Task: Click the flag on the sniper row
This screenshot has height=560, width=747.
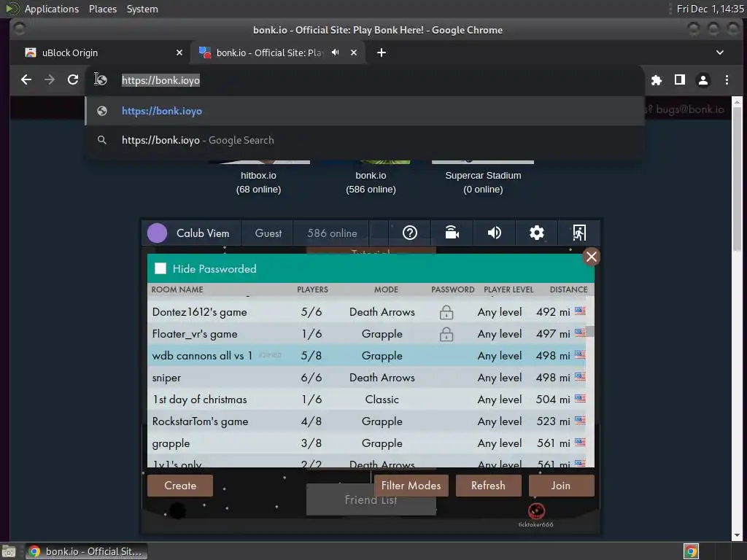Action: (580, 377)
